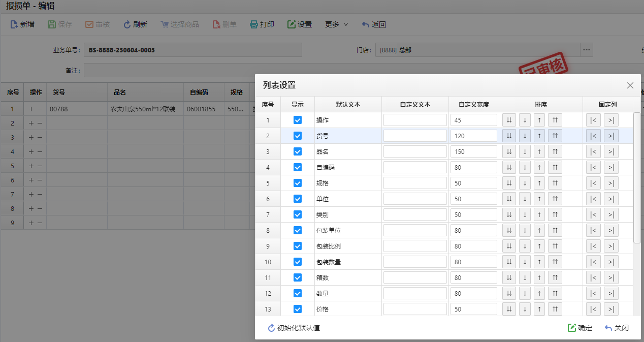Click 自定义宽度 field of 货号 row
Viewport: 644px width, 342px height.
474,136
